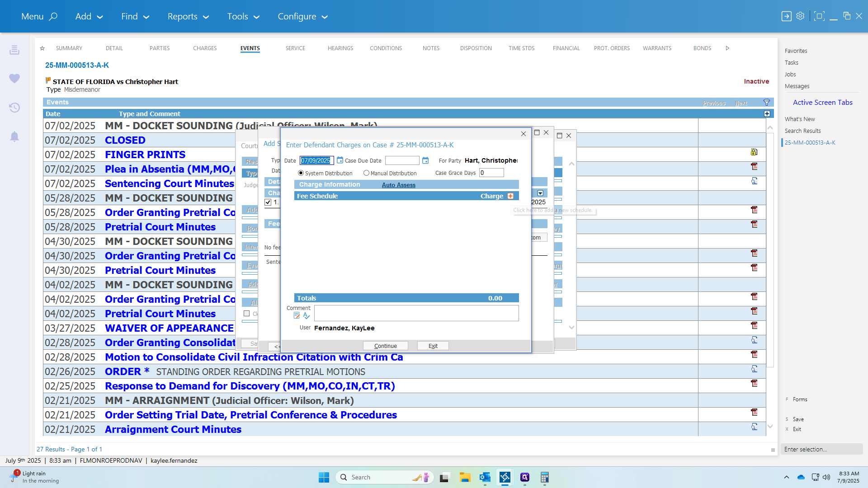The image size is (868, 488).
Task: Toggle fullscreen icon in top bar
Action: coord(819,16)
